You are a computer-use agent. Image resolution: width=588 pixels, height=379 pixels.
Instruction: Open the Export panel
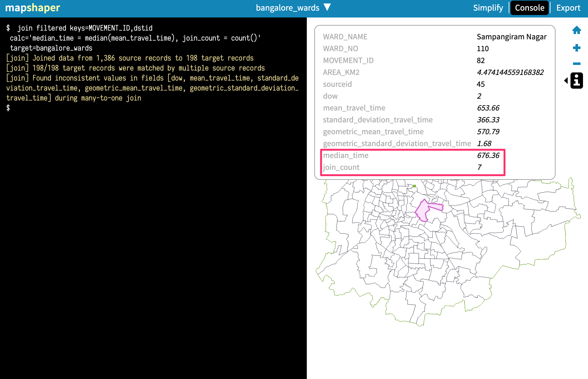[x=568, y=7]
